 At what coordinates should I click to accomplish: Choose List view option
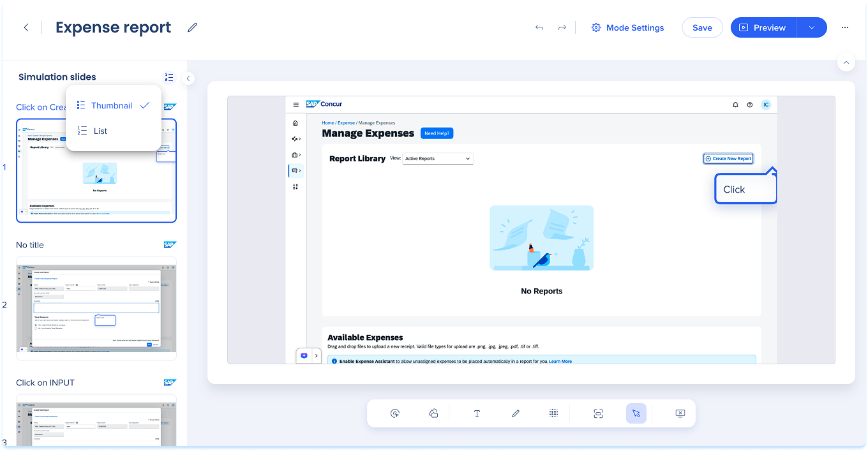coord(100,131)
